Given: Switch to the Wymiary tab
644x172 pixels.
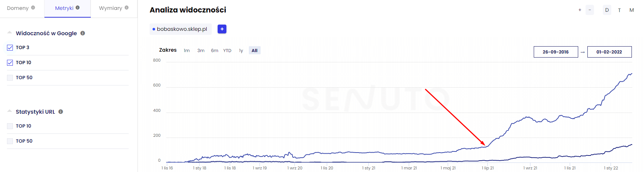Looking at the screenshot, I should pos(110,8).
